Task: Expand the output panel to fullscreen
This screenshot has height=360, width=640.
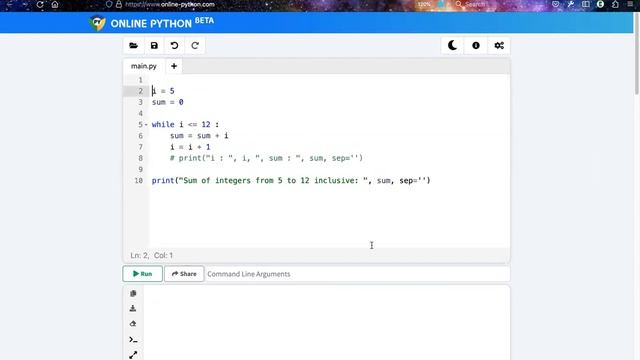Action: tap(133, 355)
